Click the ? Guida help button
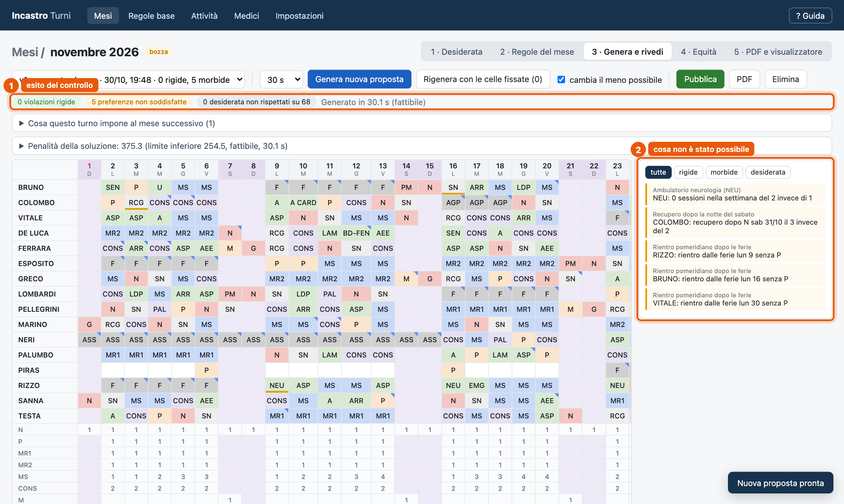The image size is (844, 504). pyautogui.click(x=810, y=16)
